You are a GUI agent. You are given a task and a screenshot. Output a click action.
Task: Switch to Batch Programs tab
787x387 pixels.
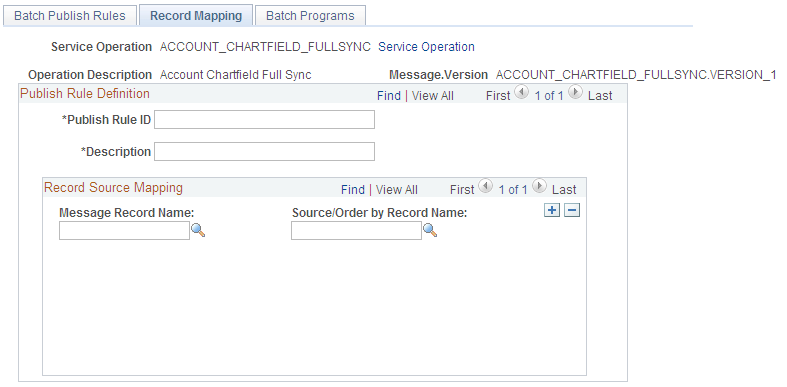310,16
